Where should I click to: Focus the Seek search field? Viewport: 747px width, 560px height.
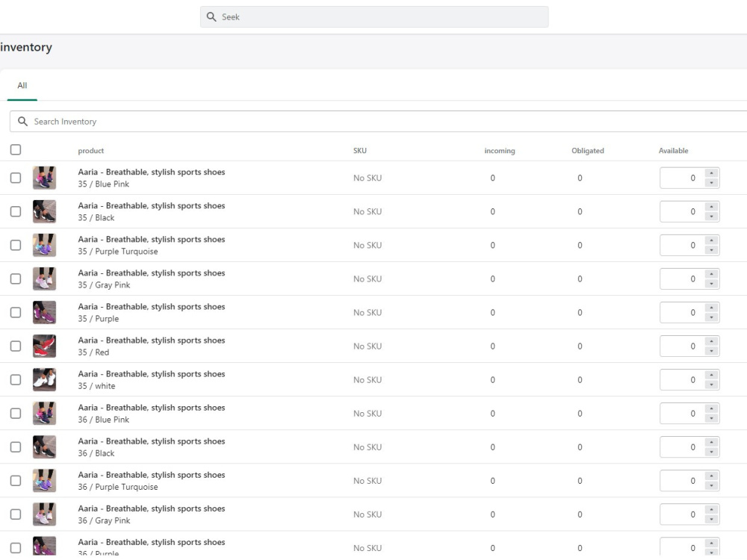pyautogui.click(x=374, y=16)
